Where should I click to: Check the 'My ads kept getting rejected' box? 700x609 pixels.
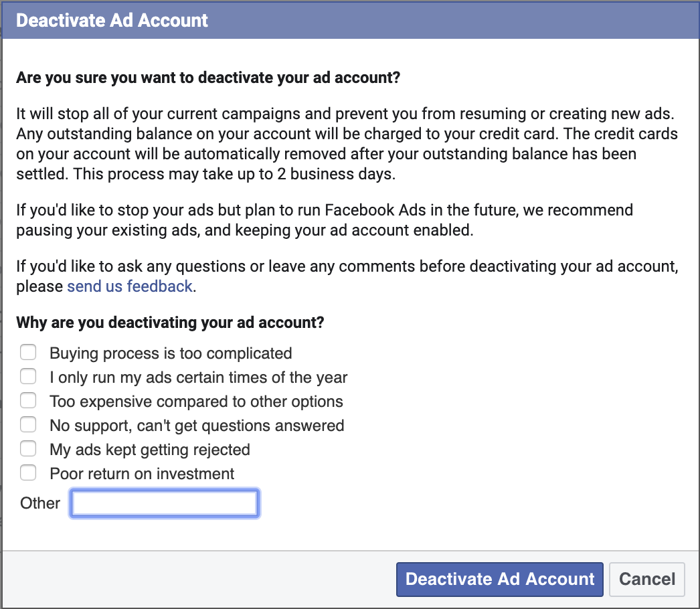[x=28, y=448]
